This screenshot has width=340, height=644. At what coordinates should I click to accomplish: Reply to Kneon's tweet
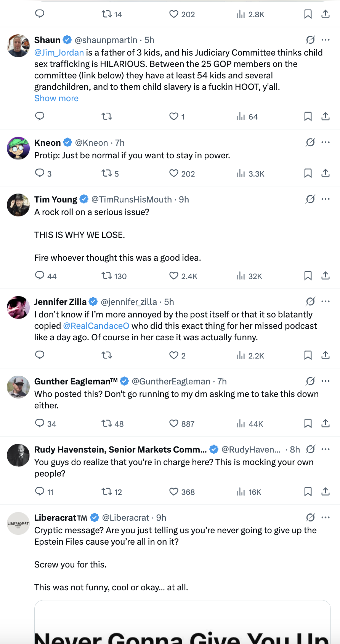40,173
